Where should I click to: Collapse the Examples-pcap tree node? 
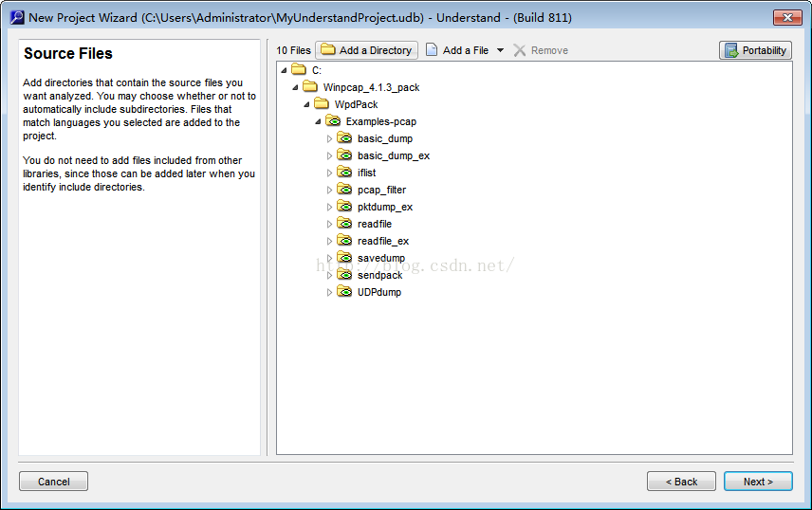click(x=318, y=121)
